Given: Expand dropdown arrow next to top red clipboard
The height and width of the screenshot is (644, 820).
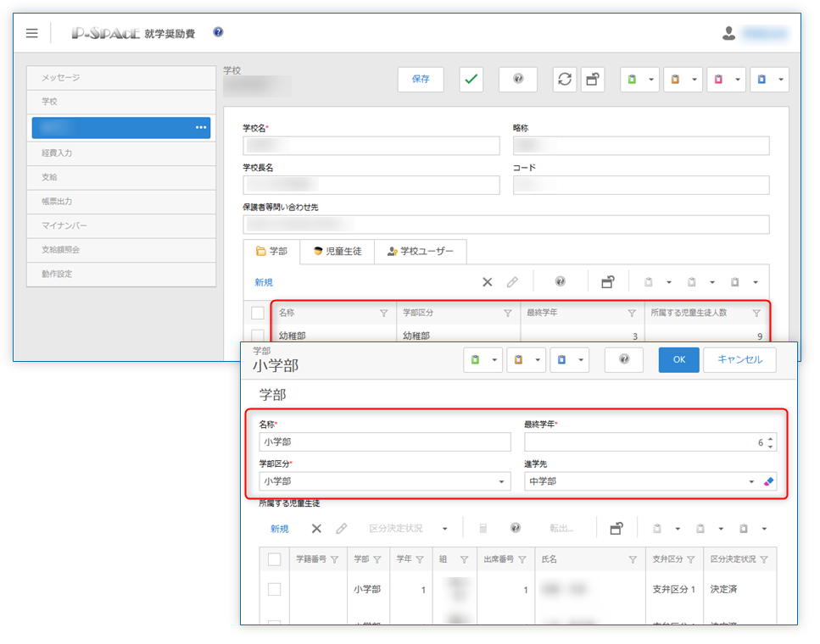Looking at the screenshot, I should click(738, 80).
